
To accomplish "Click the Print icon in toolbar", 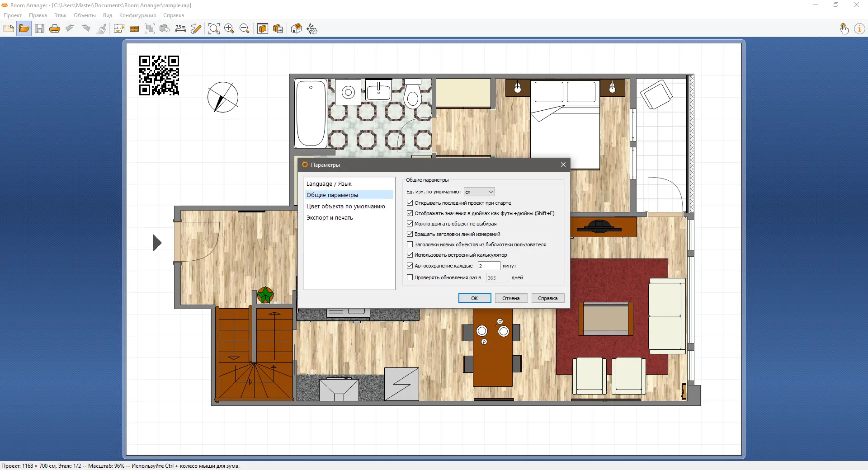I will [x=55, y=29].
